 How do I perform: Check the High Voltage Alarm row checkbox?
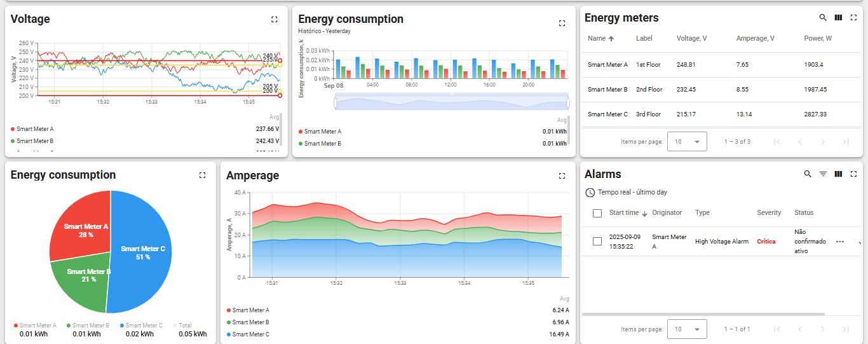coord(597,242)
